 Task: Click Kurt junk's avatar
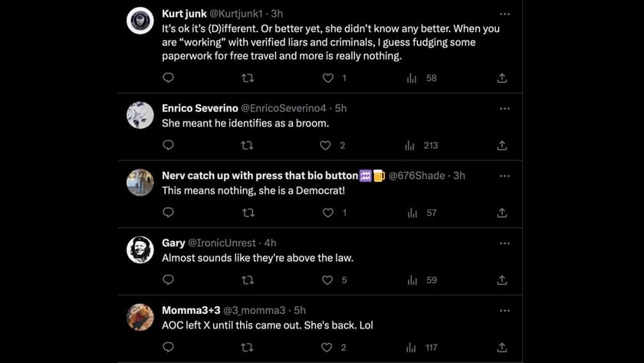(140, 21)
